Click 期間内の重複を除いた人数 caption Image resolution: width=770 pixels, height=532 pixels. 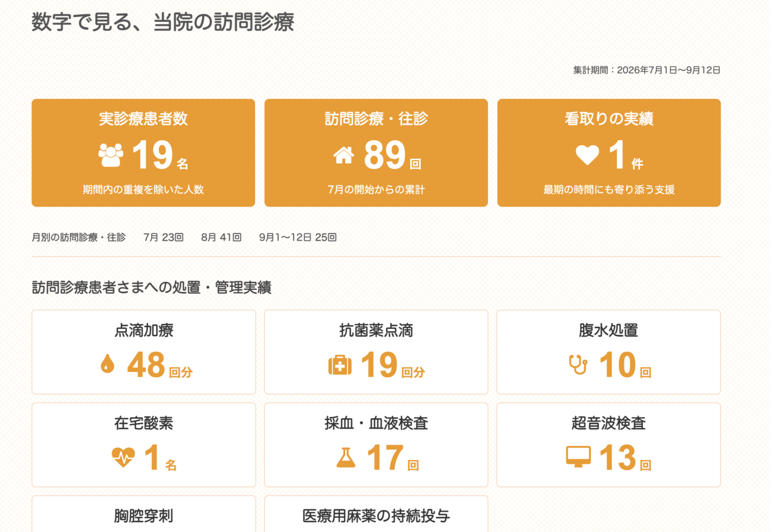pos(144,190)
